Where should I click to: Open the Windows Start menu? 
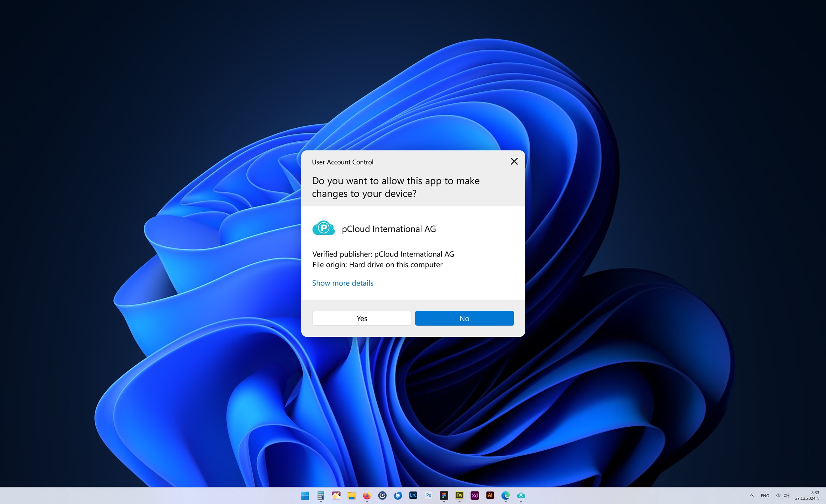[305, 496]
